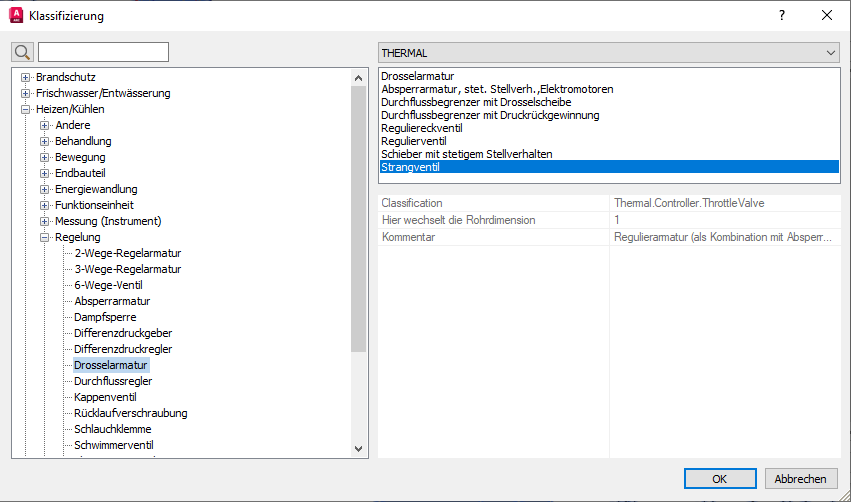Click tree scrollbar up arrow
Screen dimensions: 851x502
coord(358,78)
